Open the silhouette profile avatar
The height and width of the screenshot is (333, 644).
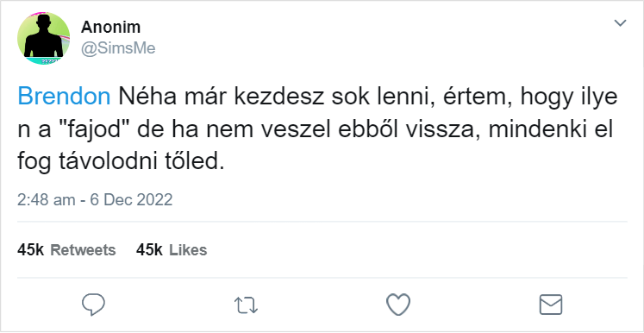[43, 38]
